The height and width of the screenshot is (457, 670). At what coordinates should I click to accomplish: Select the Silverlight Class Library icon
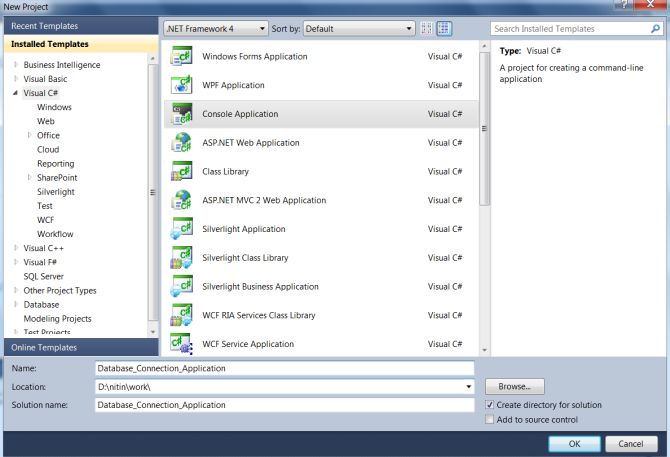coord(181,258)
